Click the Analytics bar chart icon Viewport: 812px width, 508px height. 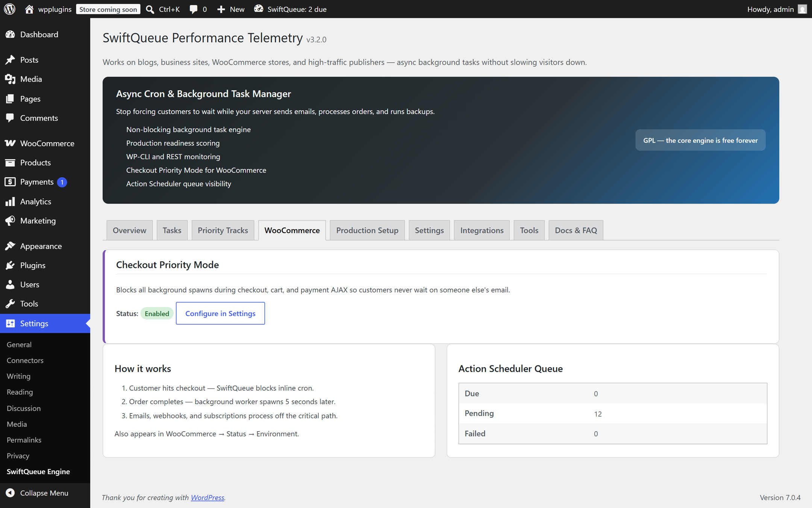[x=10, y=201]
